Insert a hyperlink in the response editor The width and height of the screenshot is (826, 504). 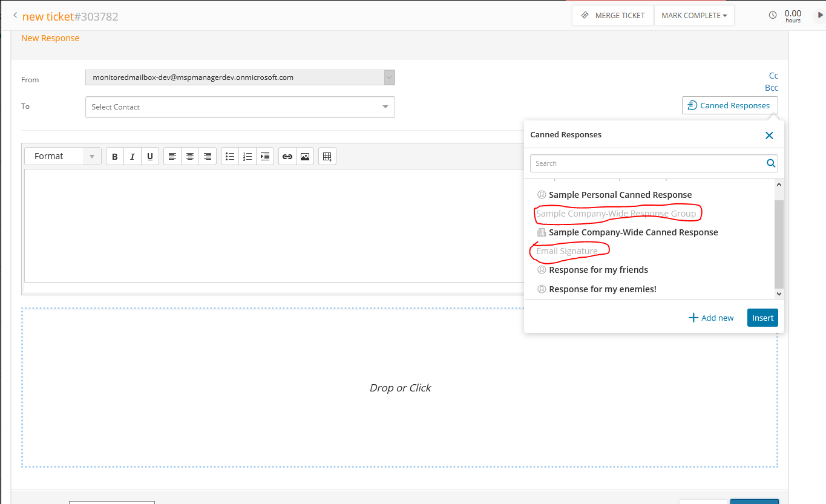click(x=287, y=156)
